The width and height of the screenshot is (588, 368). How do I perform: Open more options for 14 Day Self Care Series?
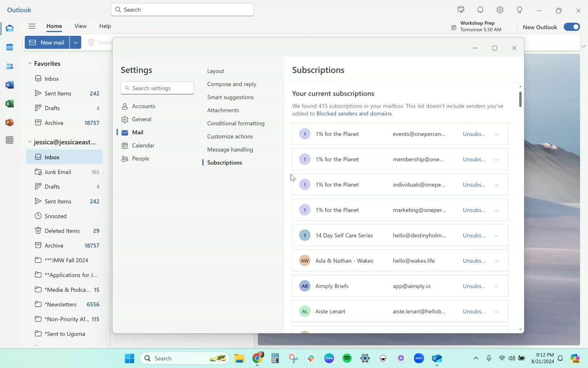click(497, 236)
